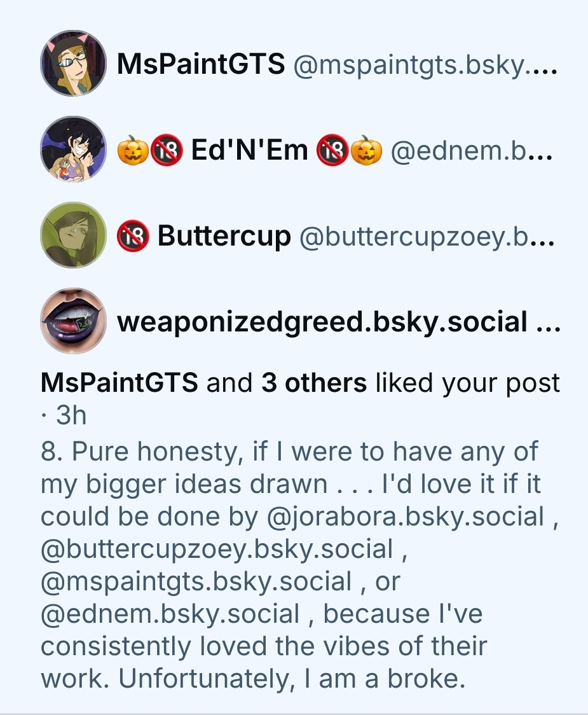The width and height of the screenshot is (588, 715).
Task: Click the "liked your post" notification text
Action: click(468, 383)
